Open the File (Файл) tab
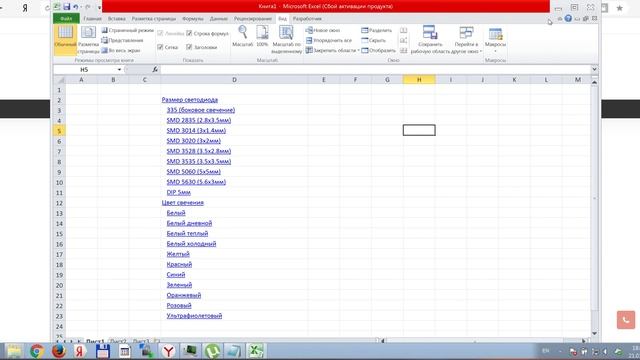This screenshot has width=640, height=360. 66,19
